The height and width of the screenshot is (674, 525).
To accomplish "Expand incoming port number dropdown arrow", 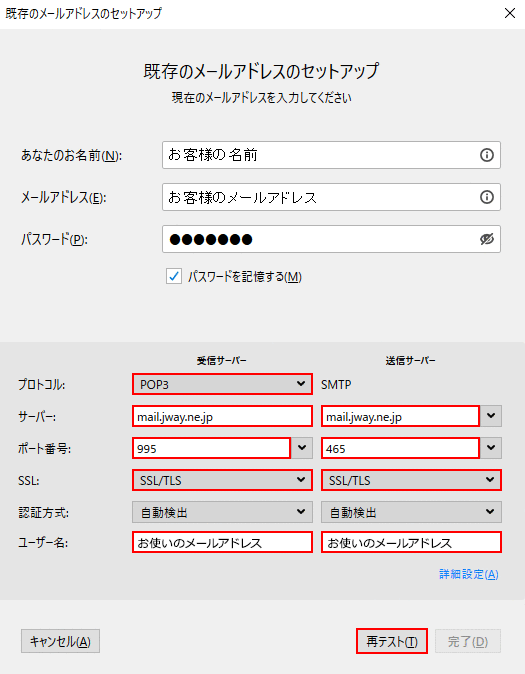I will pos(302,448).
